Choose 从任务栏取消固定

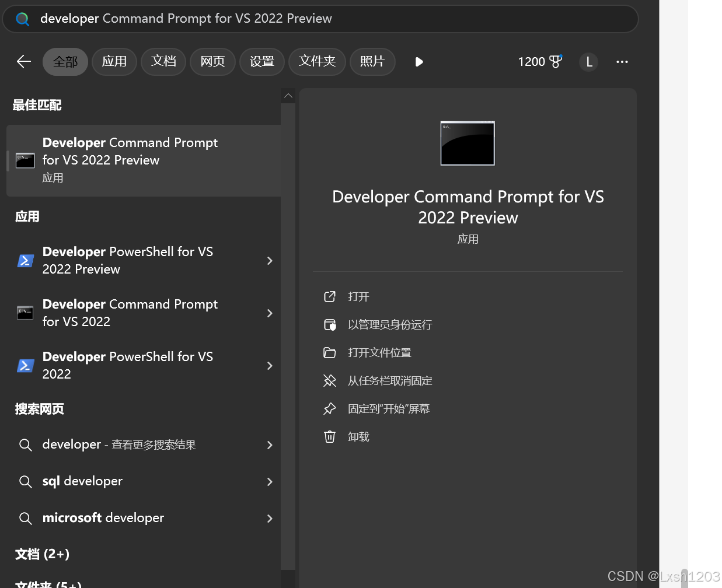(390, 380)
